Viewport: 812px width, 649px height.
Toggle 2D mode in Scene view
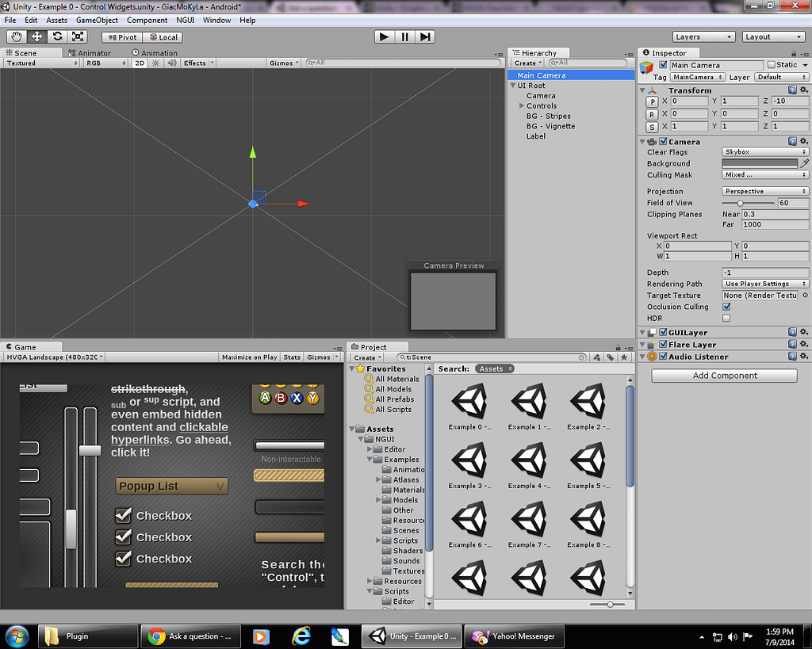[x=139, y=63]
